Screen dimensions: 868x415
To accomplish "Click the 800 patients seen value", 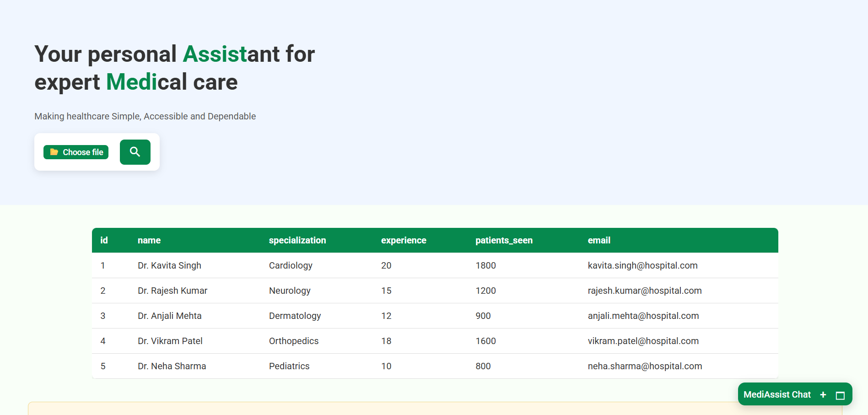I will click(x=483, y=366).
